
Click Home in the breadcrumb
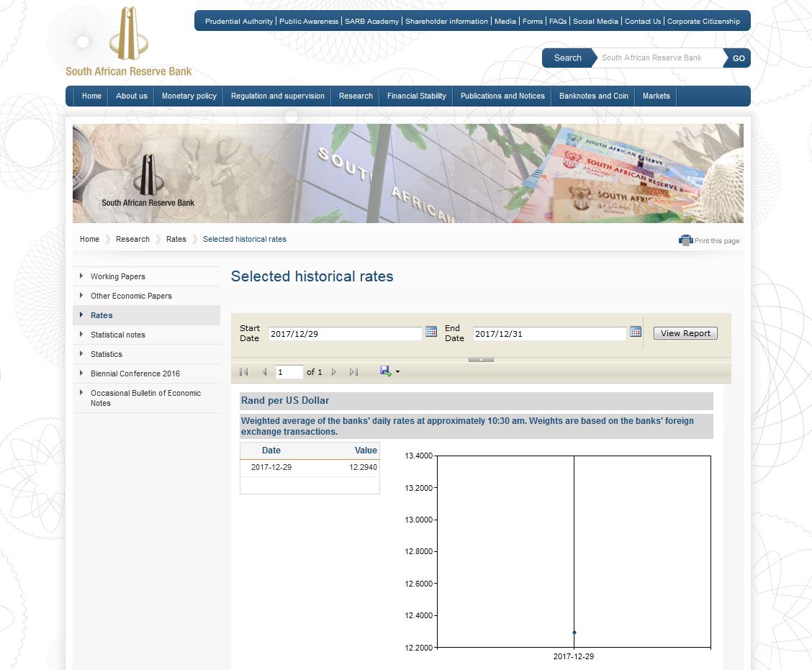(x=89, y=239)
